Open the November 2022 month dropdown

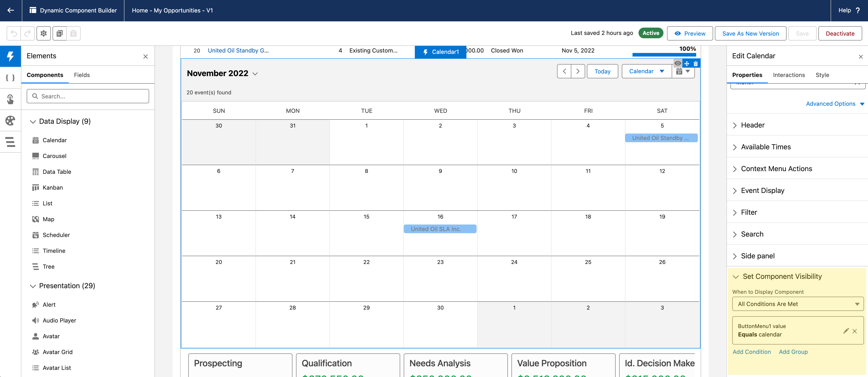255,74
